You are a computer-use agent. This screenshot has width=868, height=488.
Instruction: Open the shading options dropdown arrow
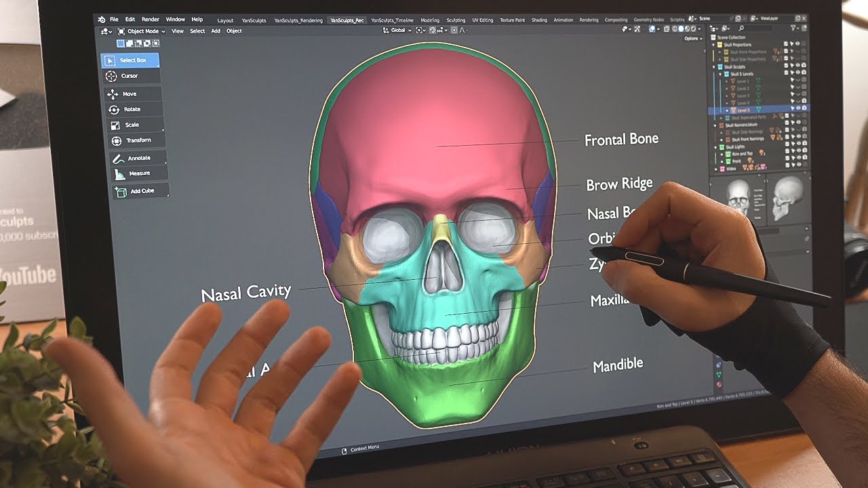(699, 29)
